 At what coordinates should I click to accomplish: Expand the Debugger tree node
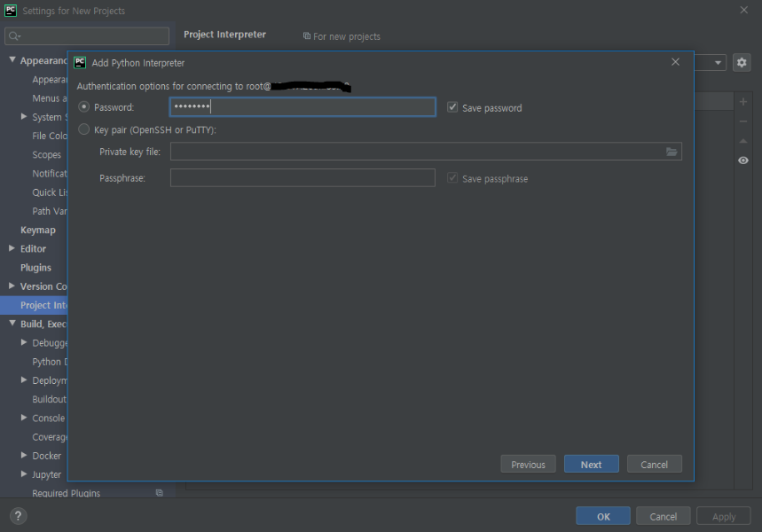tap(24, 342)
